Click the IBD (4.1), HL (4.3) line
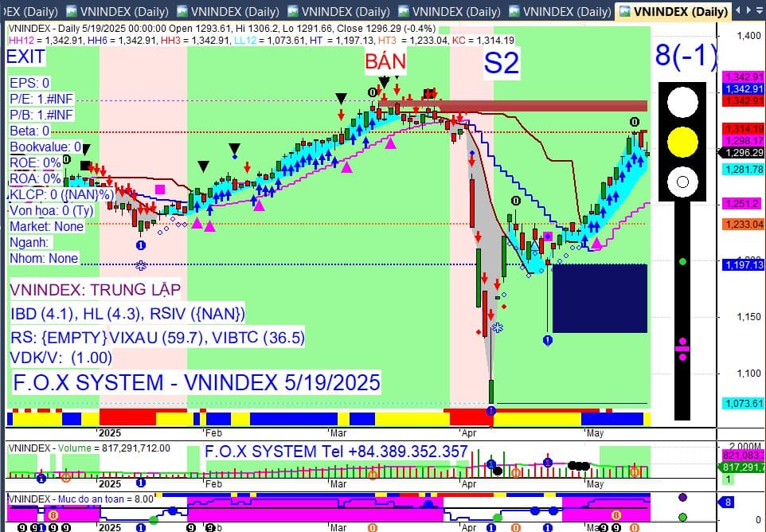766x532 pixels. pyautogui.click(x=127, y=313)
